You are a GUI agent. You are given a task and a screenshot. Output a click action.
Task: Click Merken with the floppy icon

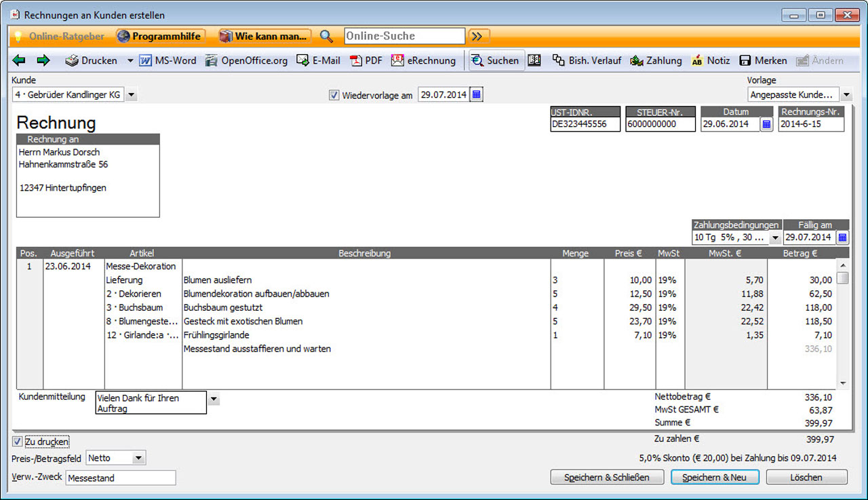coord(764,60)
